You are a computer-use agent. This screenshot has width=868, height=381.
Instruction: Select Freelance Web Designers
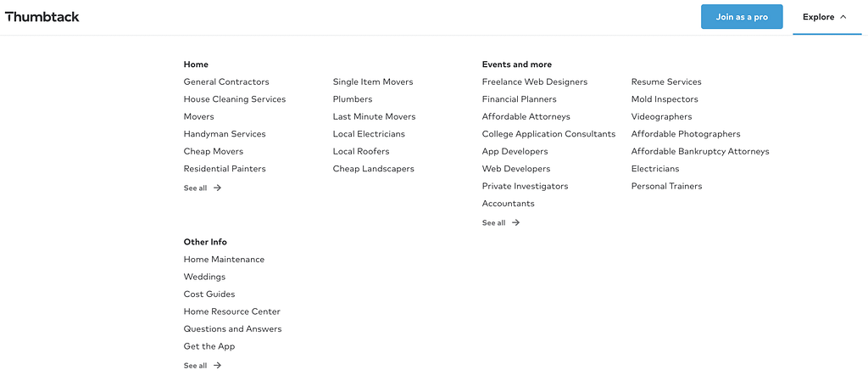(x=535, y=82)
